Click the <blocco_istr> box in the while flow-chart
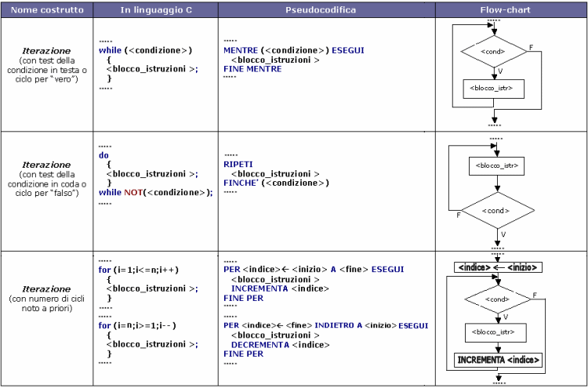This screenshot has height=388, width=588. [x=493, y=89]
